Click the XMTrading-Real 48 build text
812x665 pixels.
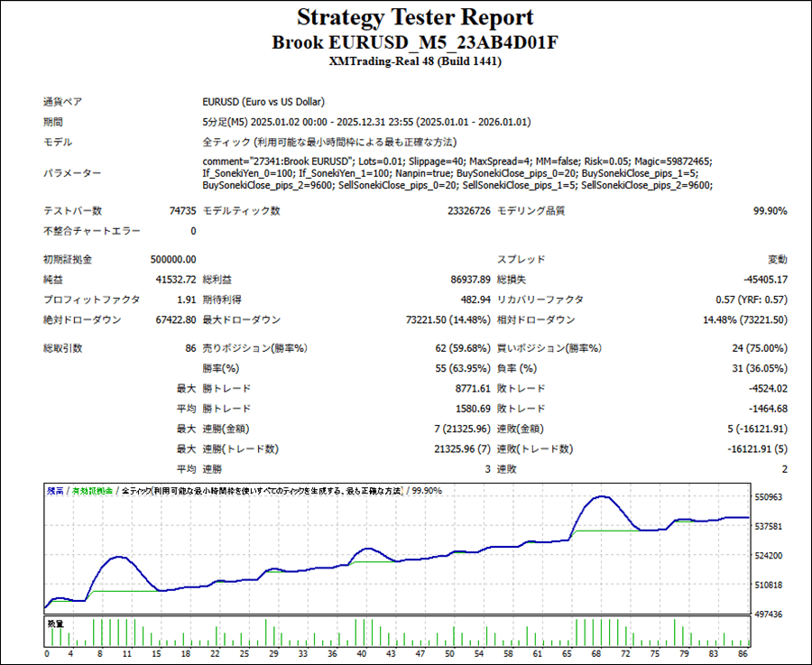click(414, 61)
